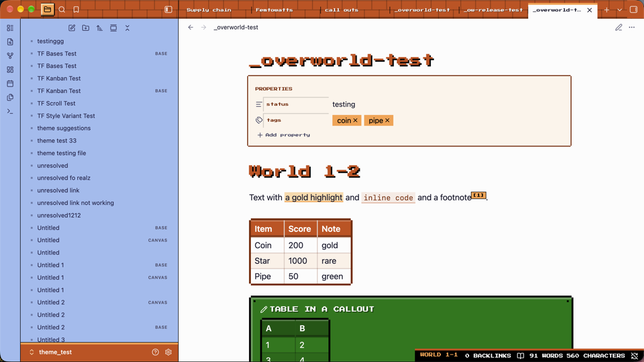Edit the status value testing
The width and height of the screenshot is (644, 362).
click(344, 104)
